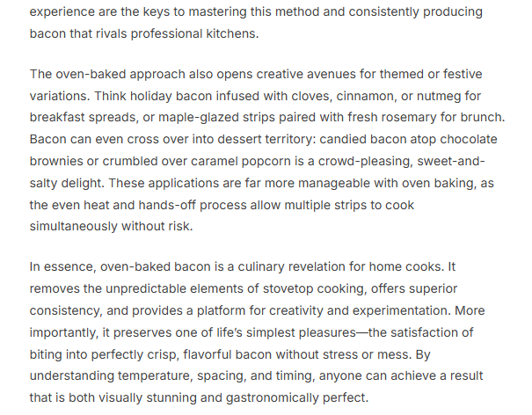Viewport: 532px width, 415px height.
Task: Click on the word "brownies"
Action: click(x=59, y=161)
